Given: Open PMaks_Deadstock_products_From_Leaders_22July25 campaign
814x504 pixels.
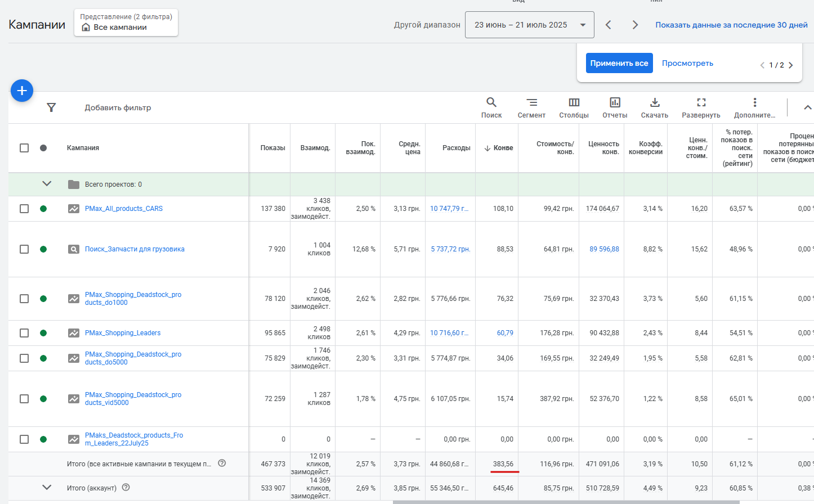Looking at the screenshot, I should click(134, 439).
